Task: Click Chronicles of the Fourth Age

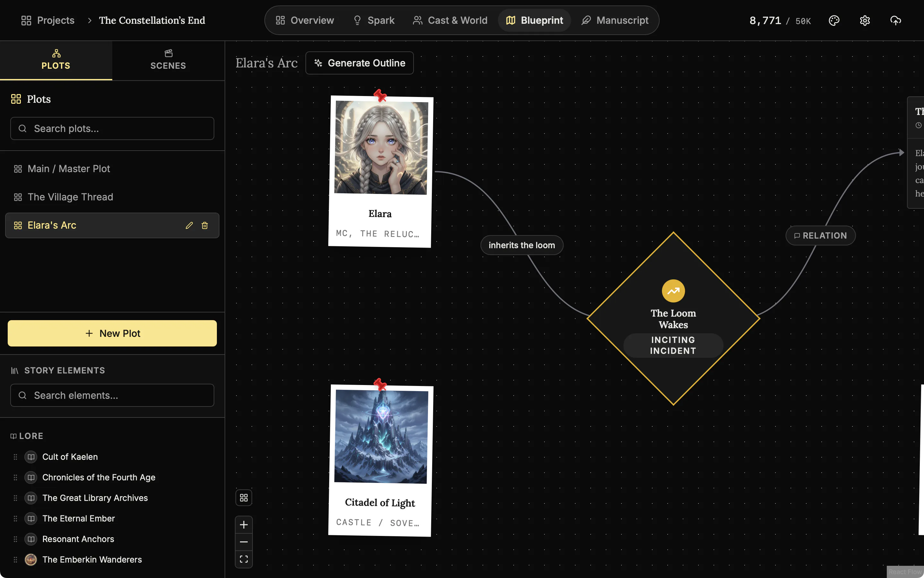Action: [98, 477]
